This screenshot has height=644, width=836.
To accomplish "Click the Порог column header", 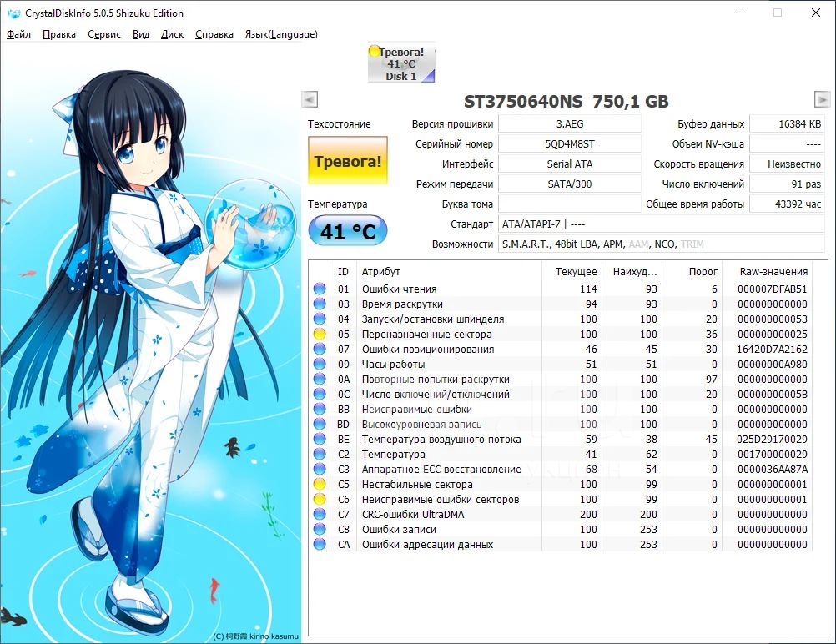I will 692,271.
